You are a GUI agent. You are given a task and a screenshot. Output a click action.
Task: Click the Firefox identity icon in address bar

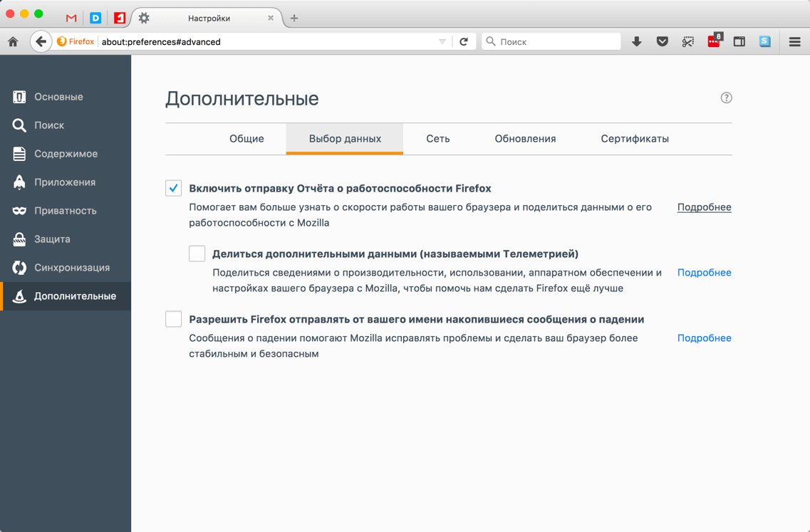(76, 42)
